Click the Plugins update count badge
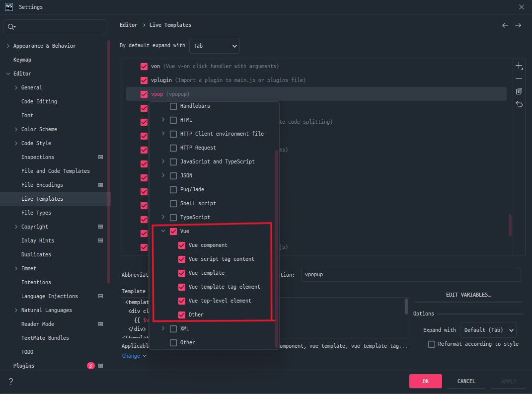Screen dimensions: 532x394 pyautogui.click(x=90, y=366)
